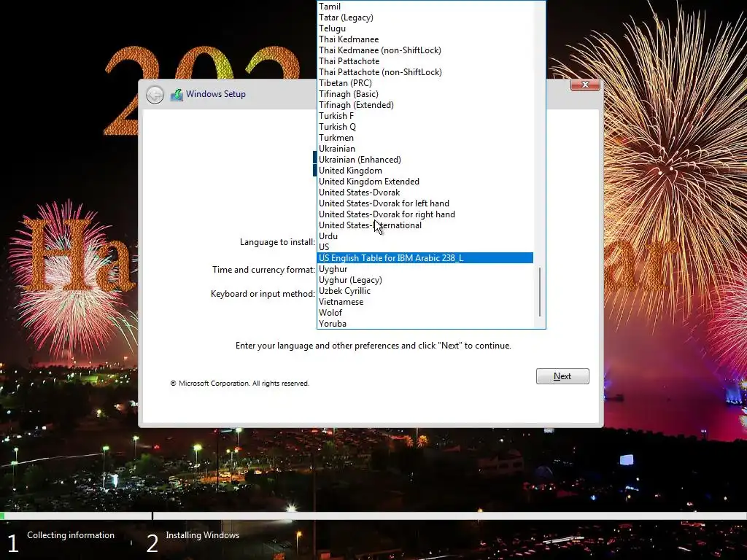Viewport: 747px width, 560px height.
Task: Select United States-Dvorak layout
Action: pyautogui.click(x=425, y=192)
